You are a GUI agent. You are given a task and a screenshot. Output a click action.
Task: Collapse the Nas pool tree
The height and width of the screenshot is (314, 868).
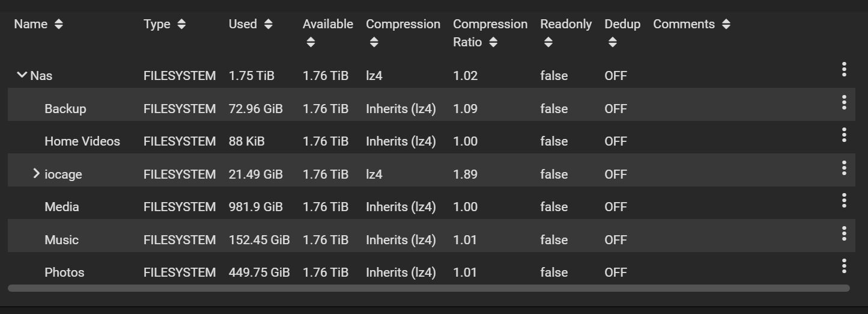pyautogui.click(x=22, y=76)
